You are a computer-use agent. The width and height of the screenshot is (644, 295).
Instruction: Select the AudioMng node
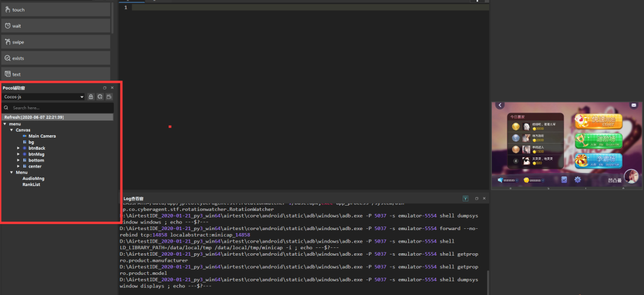(33, 178)
